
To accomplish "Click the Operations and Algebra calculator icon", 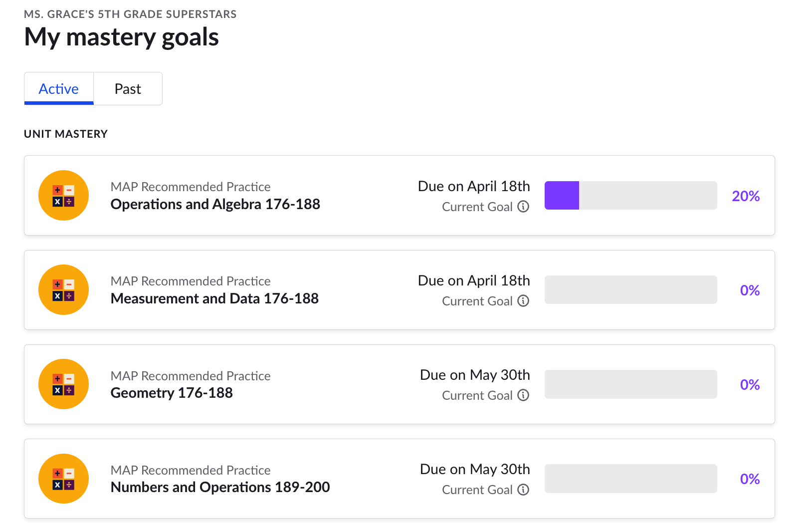I will [63, 196].
